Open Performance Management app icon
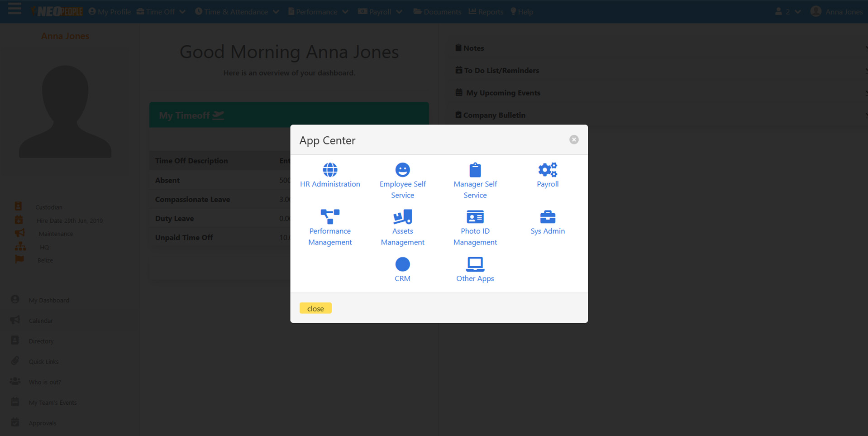The height and width of the screenshot is (436, 868). point(330,217)
